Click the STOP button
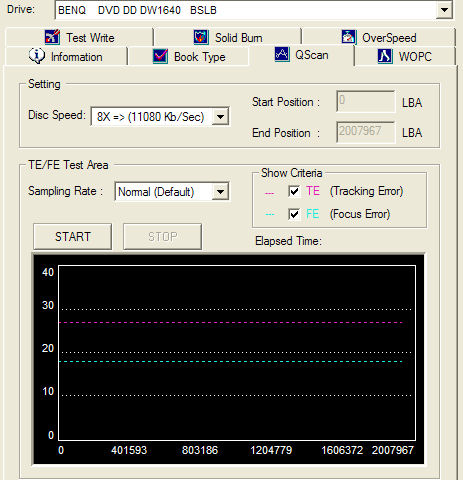Image resolution: width=463 pixels, height=480 pixels. (163, 237)
